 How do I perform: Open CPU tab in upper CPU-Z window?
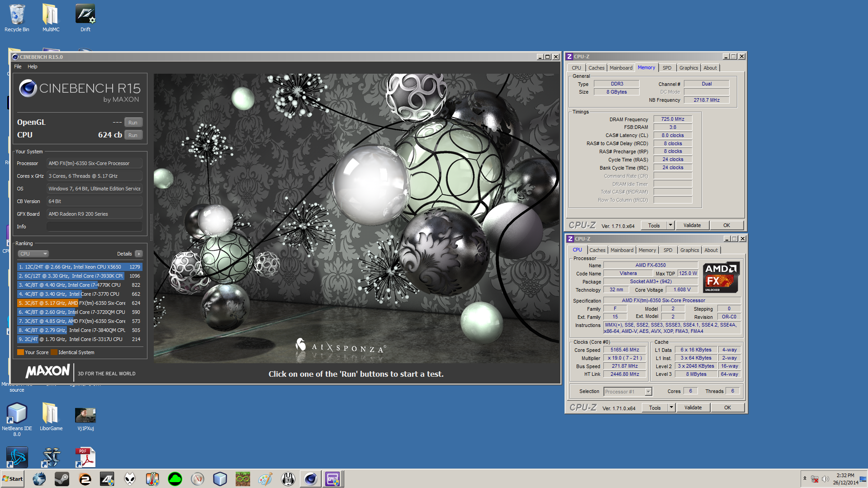pyautogui.click(x=576, y=68)
